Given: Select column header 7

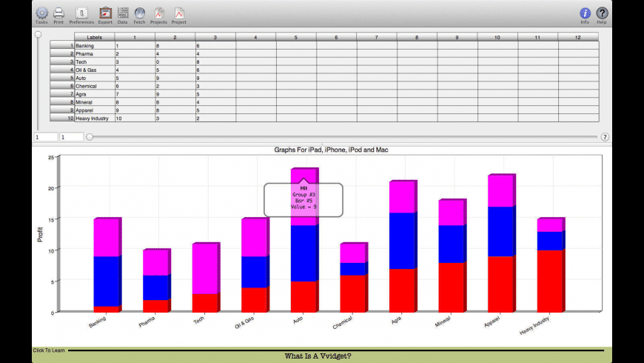Looking at the screenshot, I should point(377,37).
